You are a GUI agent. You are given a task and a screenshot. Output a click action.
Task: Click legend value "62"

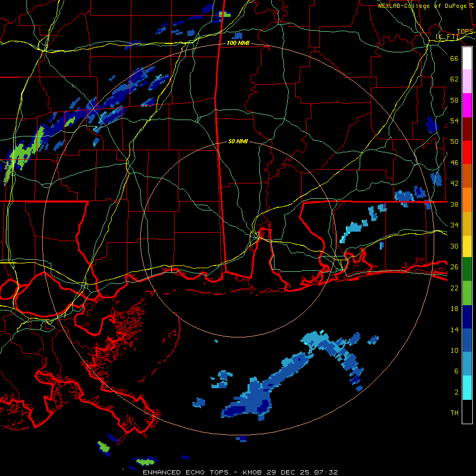click(x=454, y=79)
